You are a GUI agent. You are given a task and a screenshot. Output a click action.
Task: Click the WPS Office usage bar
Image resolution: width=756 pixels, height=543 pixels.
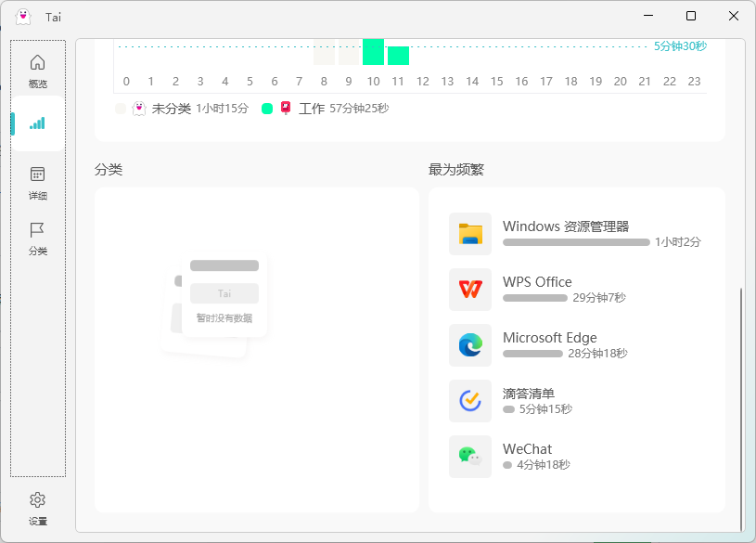(535, 298)
